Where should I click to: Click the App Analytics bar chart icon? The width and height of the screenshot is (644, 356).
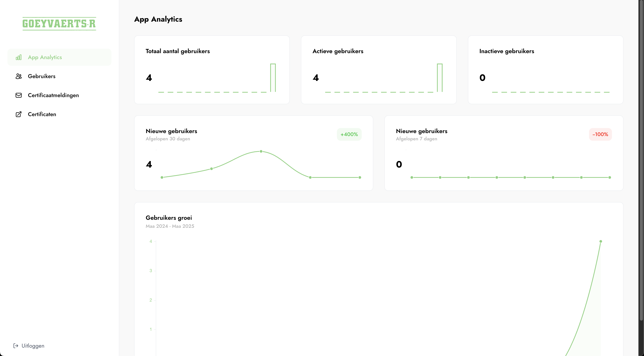18,57
